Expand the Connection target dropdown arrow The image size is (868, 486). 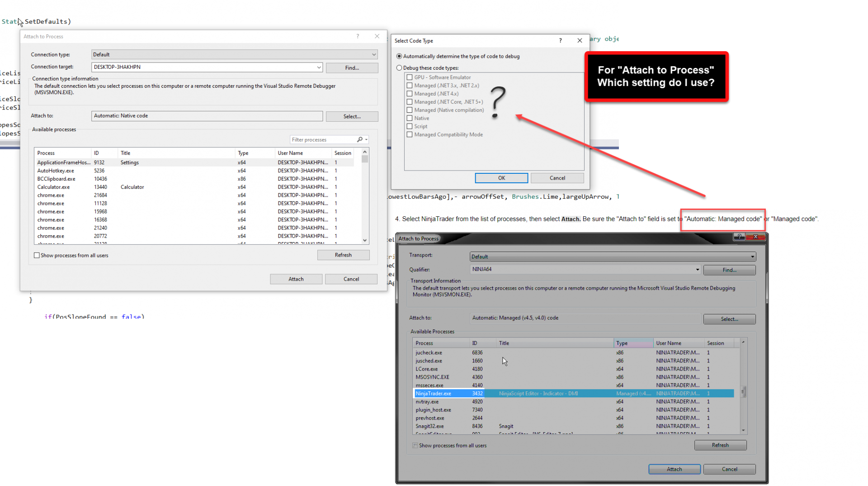(x=319, y=67)
